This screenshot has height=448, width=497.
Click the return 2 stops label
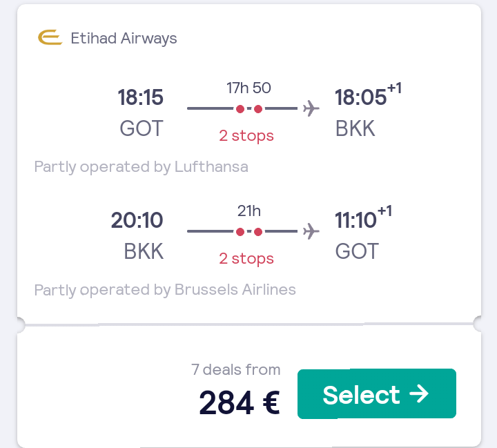[x=246, y=259]
